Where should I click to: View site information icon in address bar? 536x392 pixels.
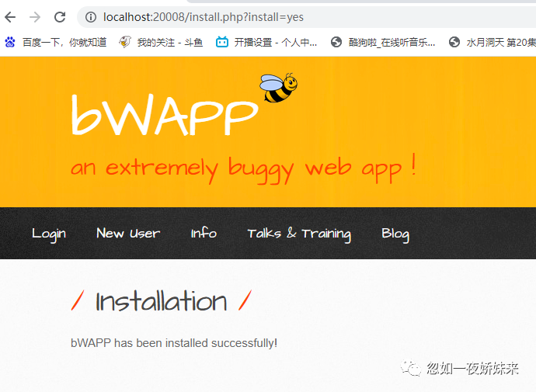91,17
